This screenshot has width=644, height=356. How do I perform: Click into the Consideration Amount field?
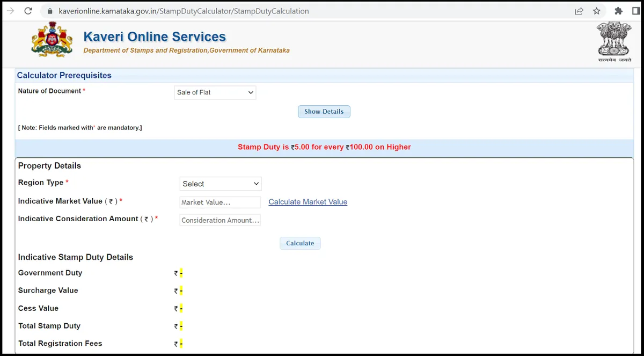pos(220,220)
